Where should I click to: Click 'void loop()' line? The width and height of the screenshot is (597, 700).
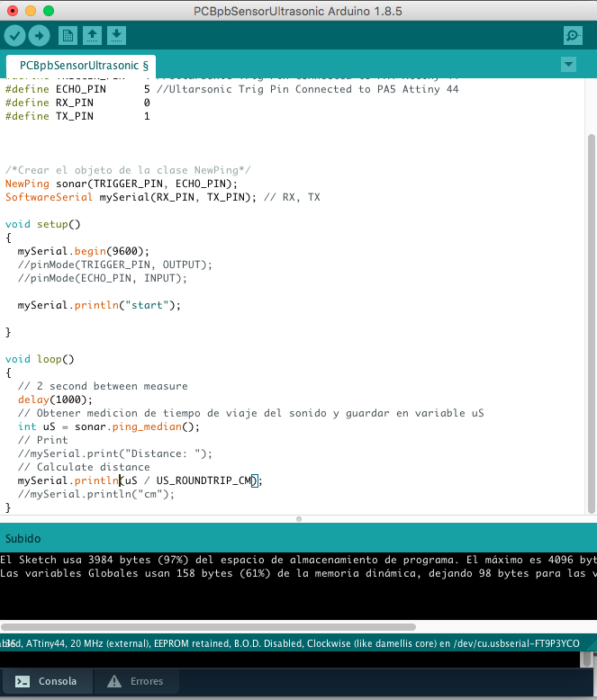pos(40,359)
